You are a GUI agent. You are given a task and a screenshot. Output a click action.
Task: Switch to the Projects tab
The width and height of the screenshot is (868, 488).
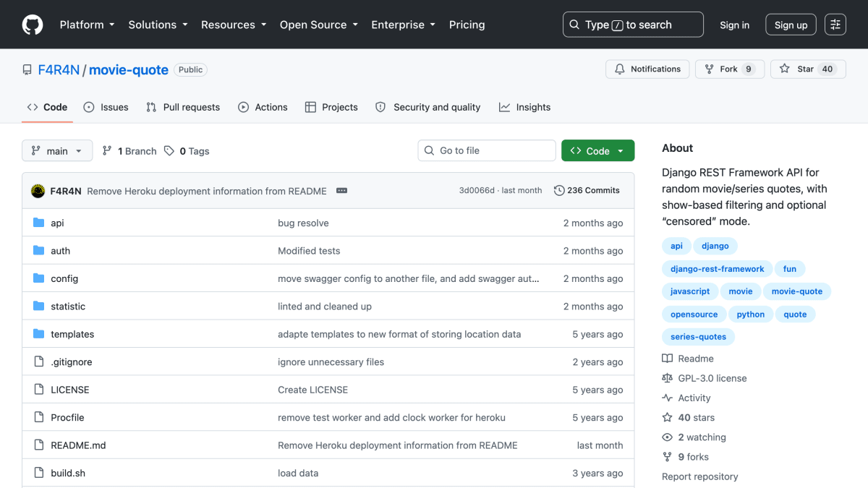click(331, 107)
